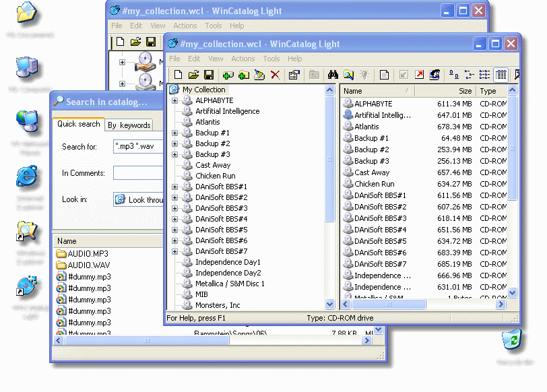
Task: Click Search for input field
Action: (138, 146)
